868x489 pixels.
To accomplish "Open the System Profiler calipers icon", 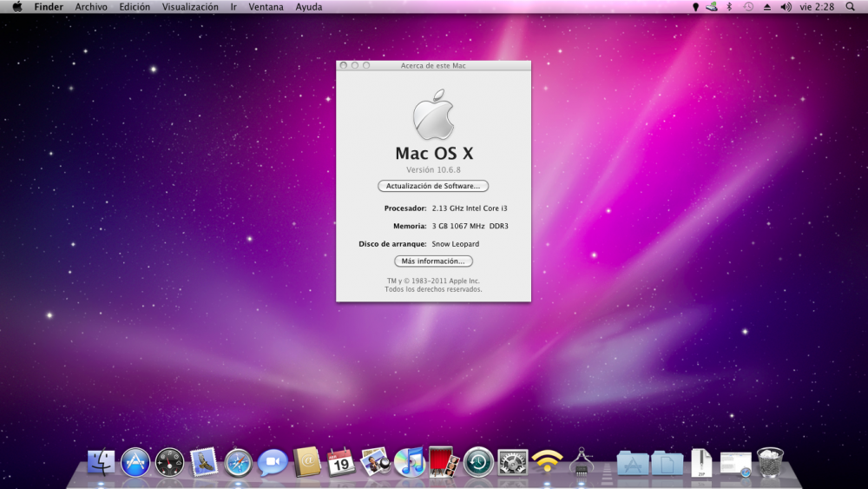I will point(582,461).
